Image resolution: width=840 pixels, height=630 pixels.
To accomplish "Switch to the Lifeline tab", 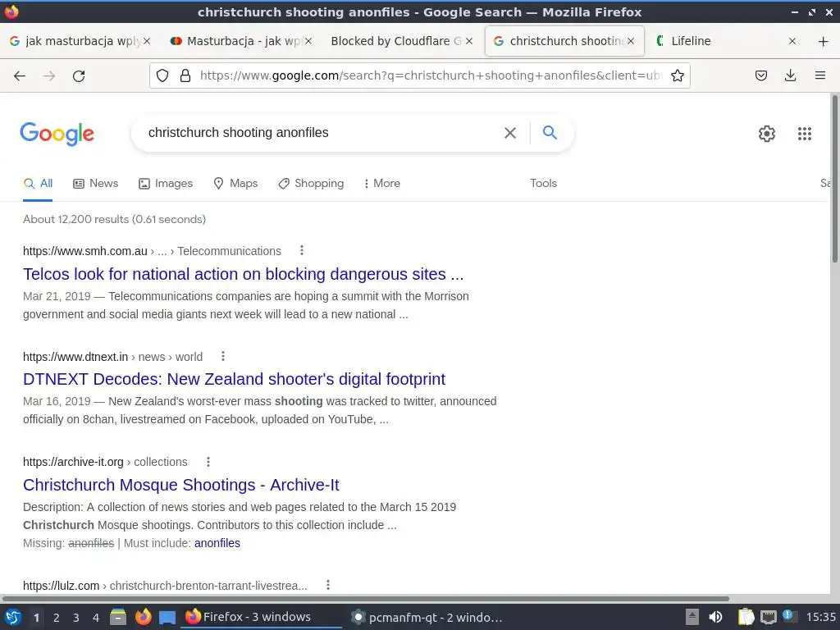I will (726, 41).
